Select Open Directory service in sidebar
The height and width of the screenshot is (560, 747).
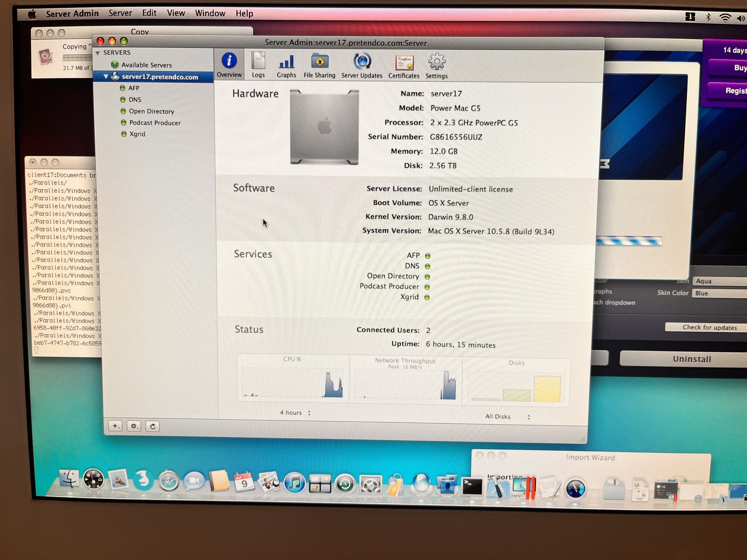click(151, 111)
